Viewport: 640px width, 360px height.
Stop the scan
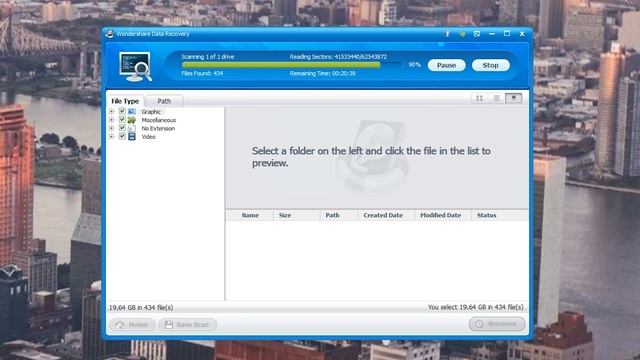tap(491, 65)
